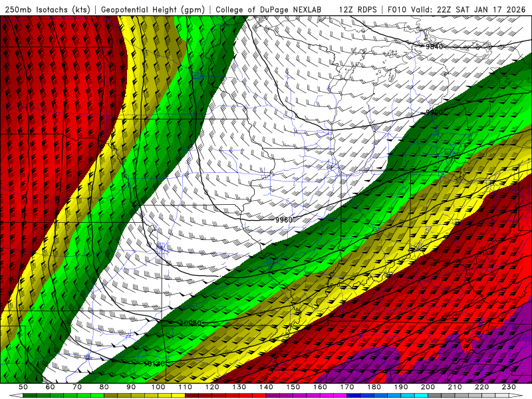The height and width of the screenshot is (399, 532).
Task: Click the '250mb Isotachs (kts)' title text
Action: 48,9
